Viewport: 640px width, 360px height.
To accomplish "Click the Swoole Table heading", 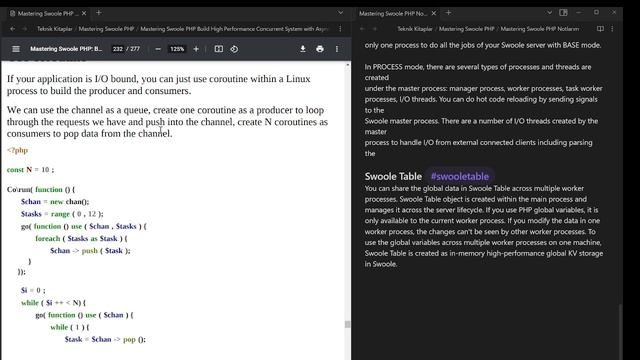I will click(393, 176).
